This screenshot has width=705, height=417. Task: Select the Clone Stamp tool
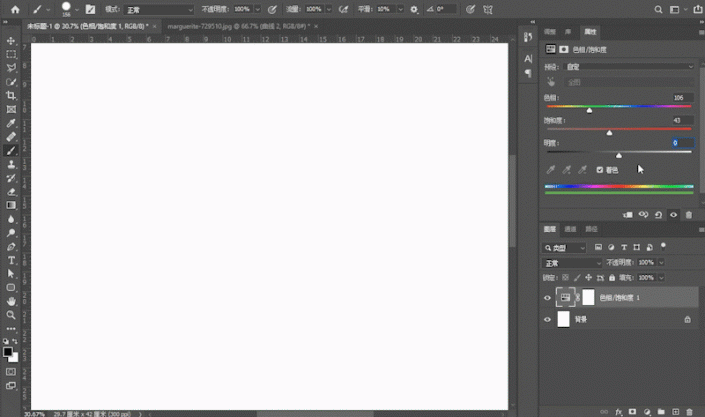pyautogui.click(x=11, y=164)
